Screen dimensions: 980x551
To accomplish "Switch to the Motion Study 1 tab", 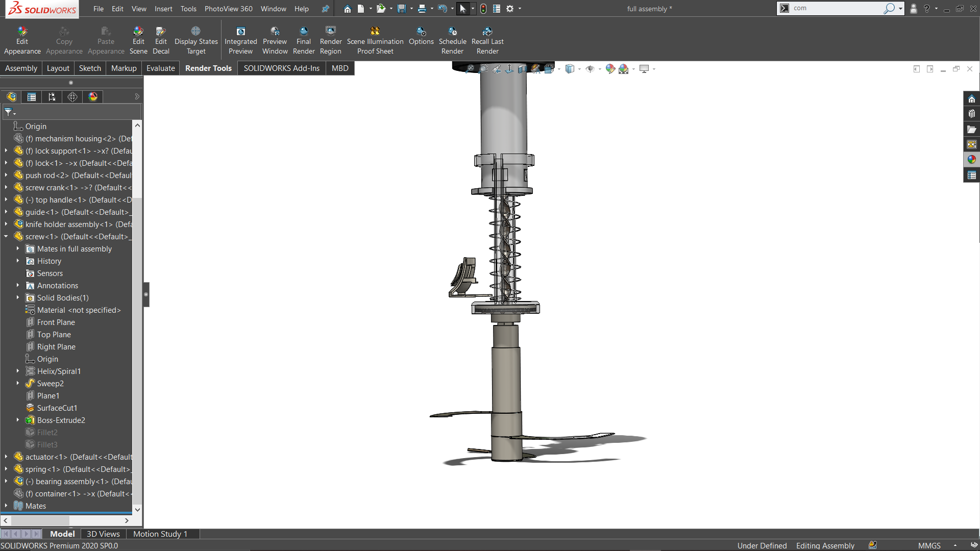I will point(160,534).
